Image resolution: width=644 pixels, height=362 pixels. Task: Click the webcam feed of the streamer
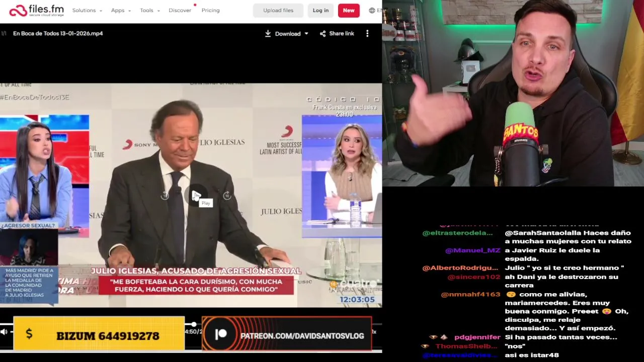click(x=513, y=93)
